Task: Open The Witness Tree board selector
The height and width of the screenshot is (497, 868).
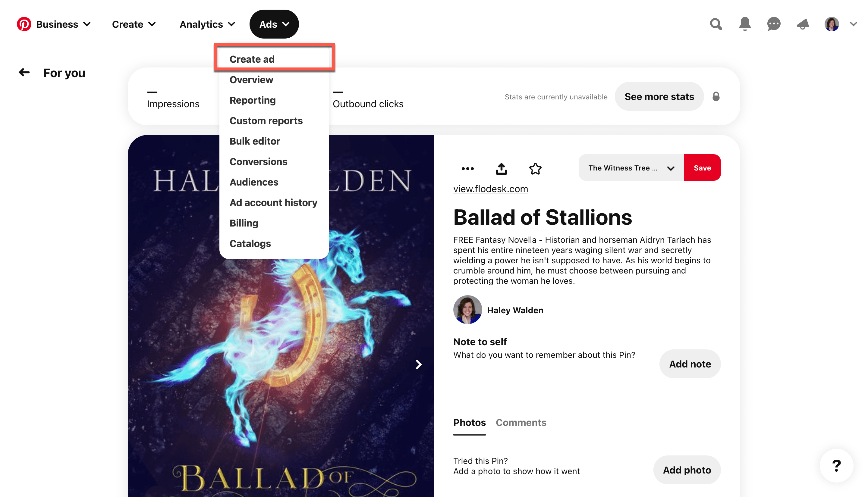Action: [631, 167]
